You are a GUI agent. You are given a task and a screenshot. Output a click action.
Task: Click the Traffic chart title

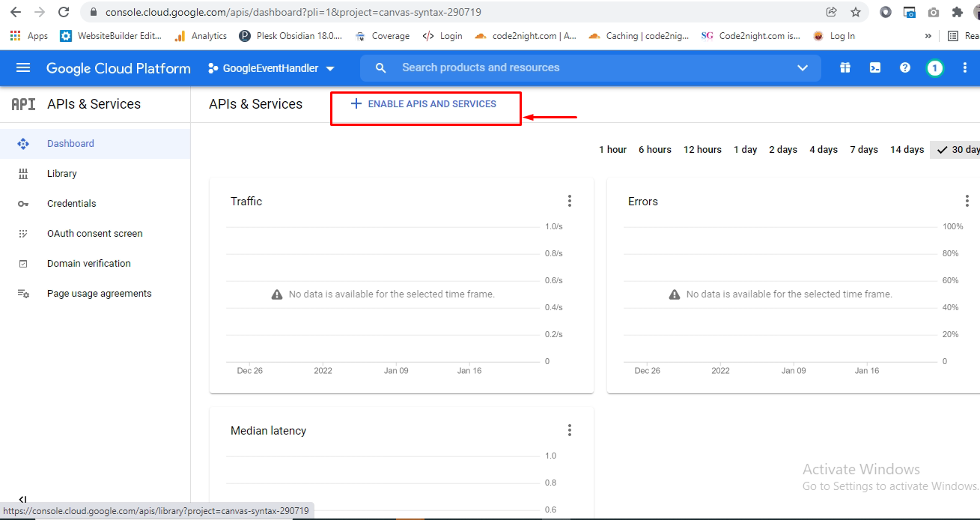click(x=246, y=202)
